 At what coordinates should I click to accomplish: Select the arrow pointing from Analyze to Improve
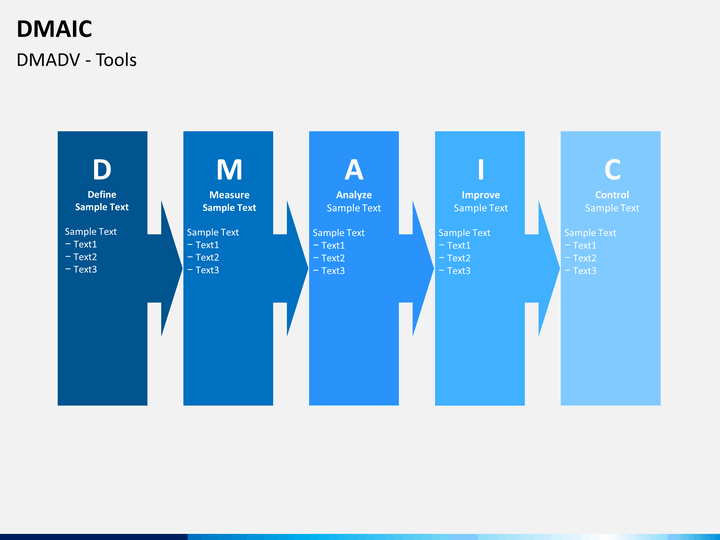click(417, 268)
